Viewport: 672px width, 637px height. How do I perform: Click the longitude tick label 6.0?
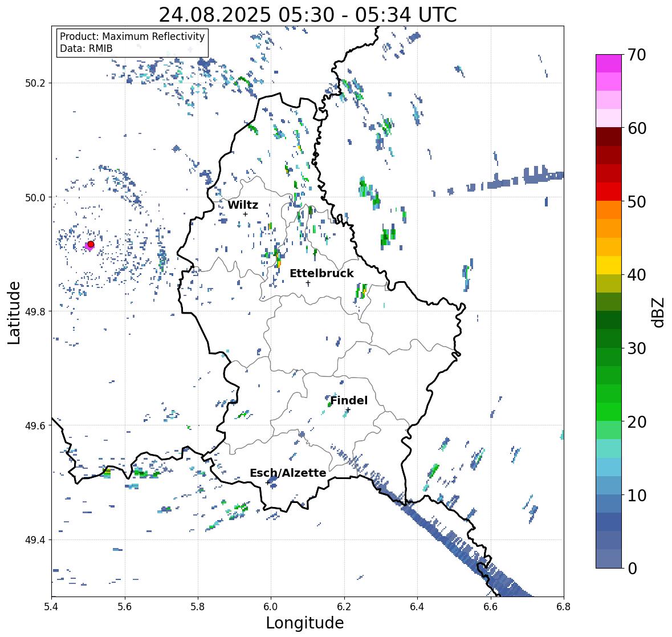click(x=271, y=607)
